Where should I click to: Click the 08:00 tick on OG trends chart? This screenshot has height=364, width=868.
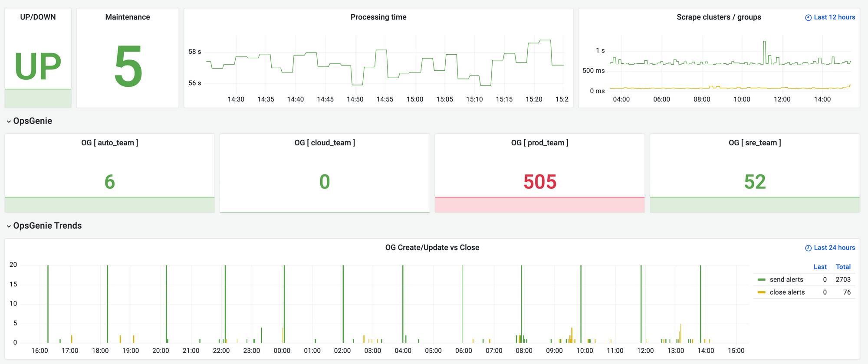[524, 351]
